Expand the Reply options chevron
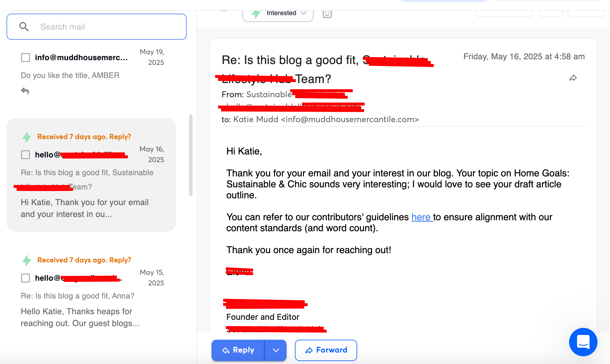610x364 pixels. pos(276,350)
